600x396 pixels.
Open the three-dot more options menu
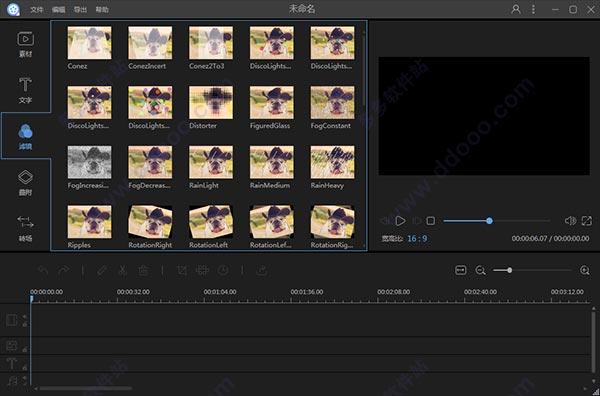click(533, 9)
